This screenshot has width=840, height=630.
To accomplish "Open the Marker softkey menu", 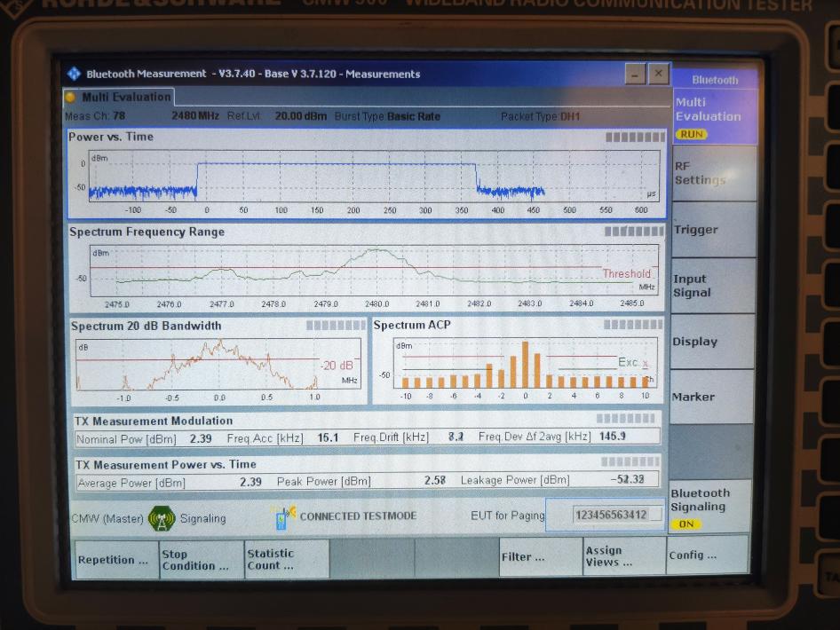I will (x=711, y=397).
